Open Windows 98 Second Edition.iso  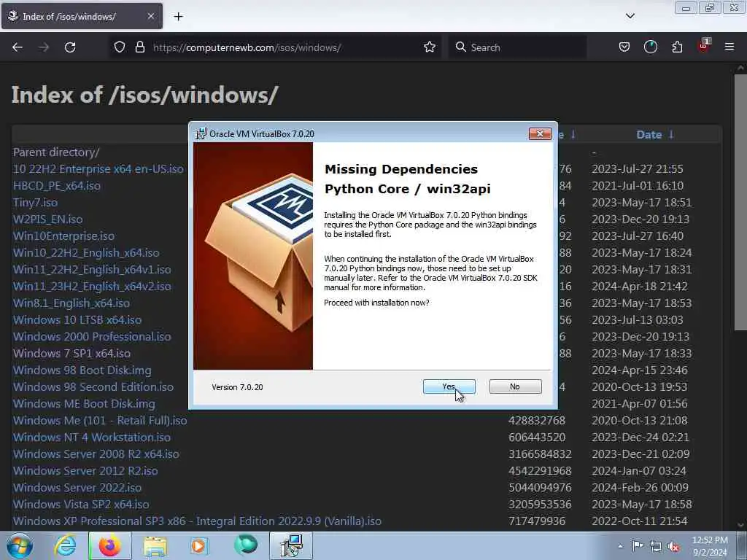coord(93,386)
